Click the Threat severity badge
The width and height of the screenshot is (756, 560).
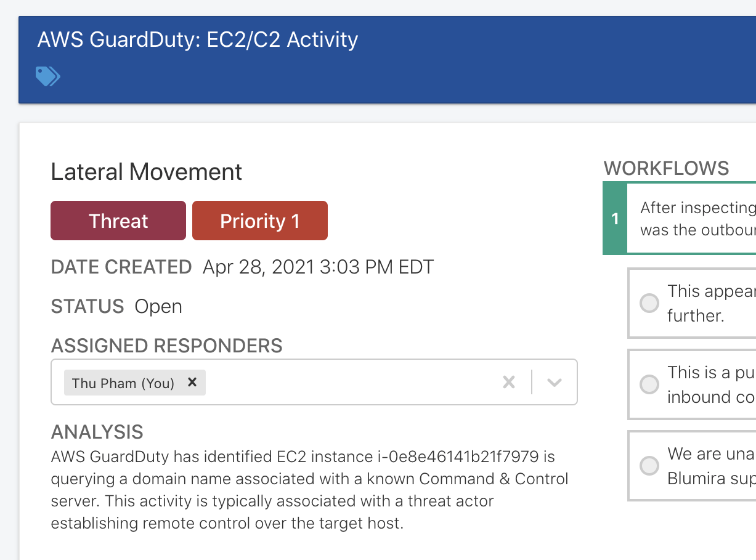118,220
